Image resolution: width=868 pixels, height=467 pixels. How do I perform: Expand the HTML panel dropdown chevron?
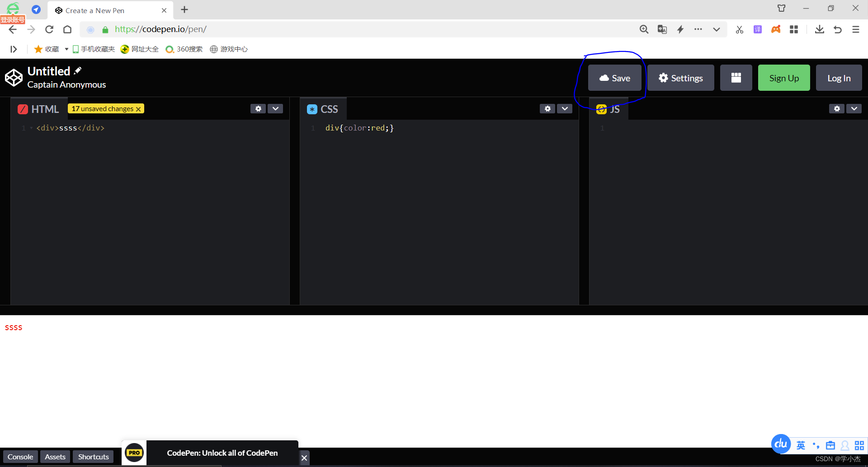(x=275, y=108)
